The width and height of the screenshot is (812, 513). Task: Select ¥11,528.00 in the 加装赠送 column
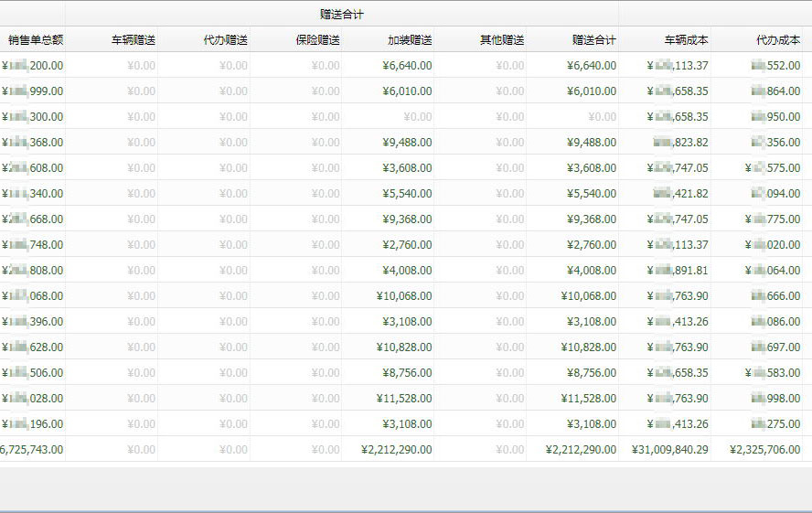404,399
